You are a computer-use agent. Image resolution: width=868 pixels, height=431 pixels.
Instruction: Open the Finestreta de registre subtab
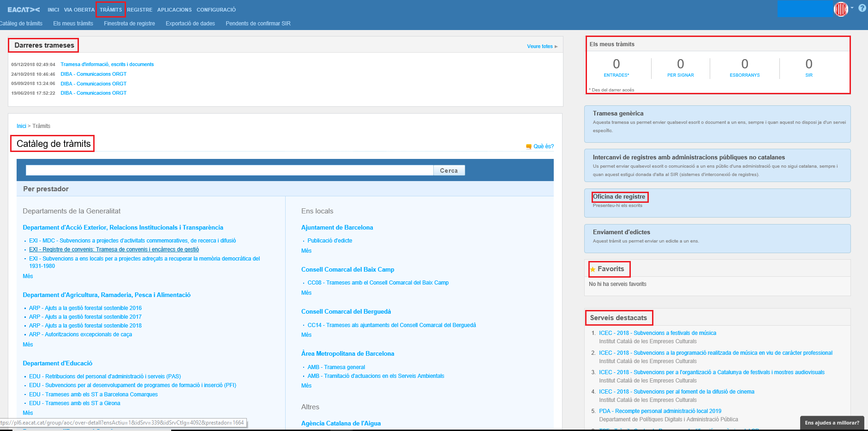coord(129,24)
